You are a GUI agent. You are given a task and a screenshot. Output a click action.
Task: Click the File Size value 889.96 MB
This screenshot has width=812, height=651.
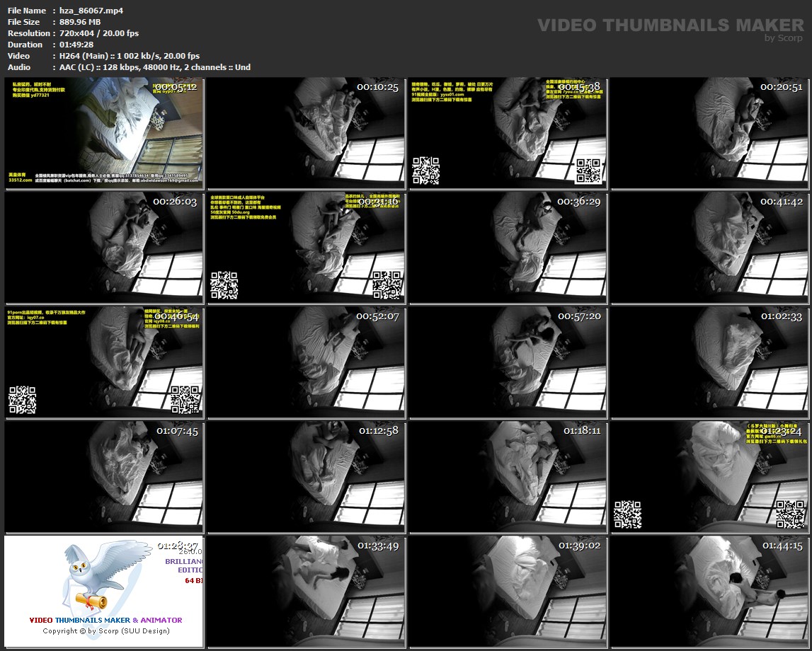[80, 22]
